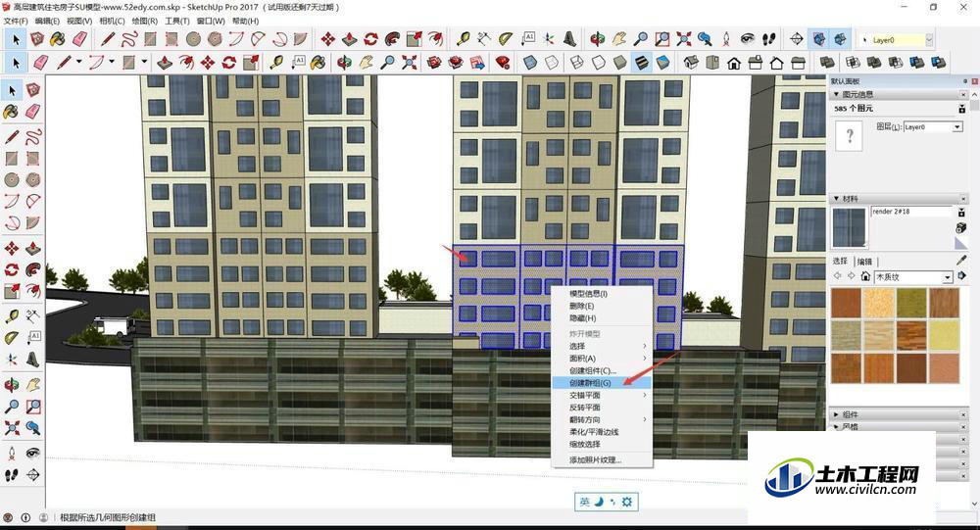Open the 相机(C) menu

point(112,21)
